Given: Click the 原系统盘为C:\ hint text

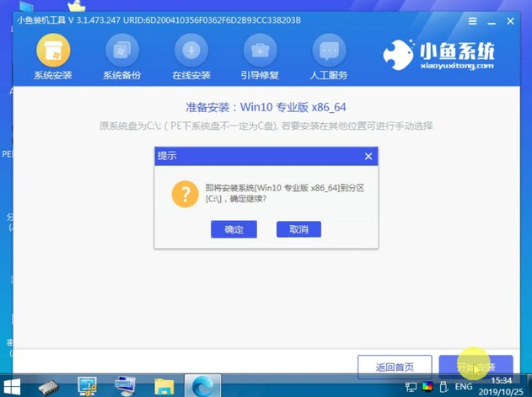Looking at the screenshot, I should [x=266, y=126].
